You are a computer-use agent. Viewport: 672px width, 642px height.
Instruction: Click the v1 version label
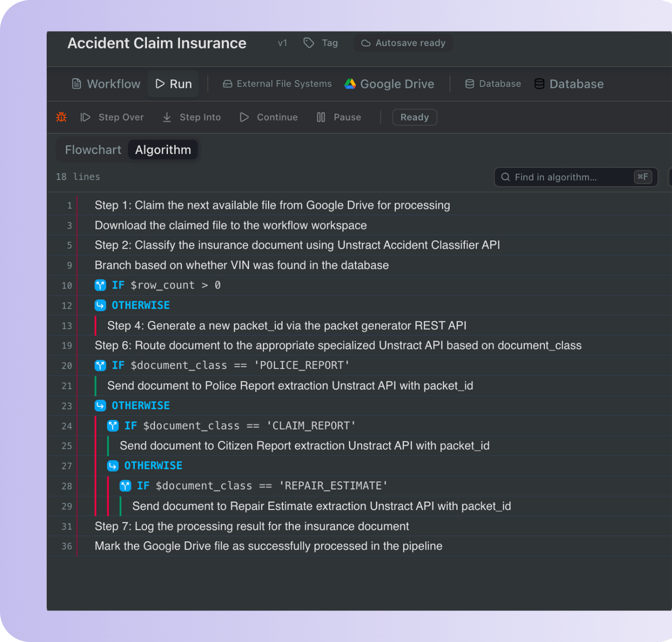pyautogui.click(x=283, y=43)
